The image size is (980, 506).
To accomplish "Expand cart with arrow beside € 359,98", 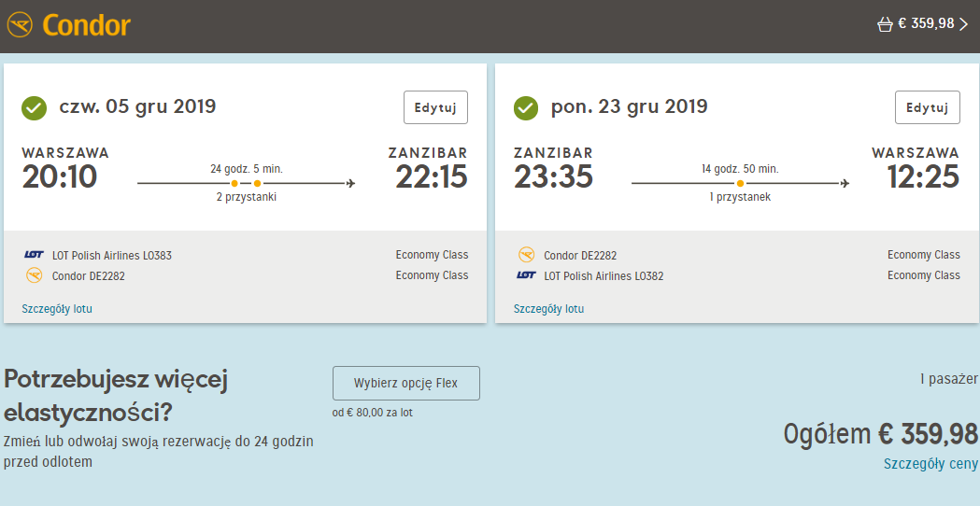I will (964, 24).
